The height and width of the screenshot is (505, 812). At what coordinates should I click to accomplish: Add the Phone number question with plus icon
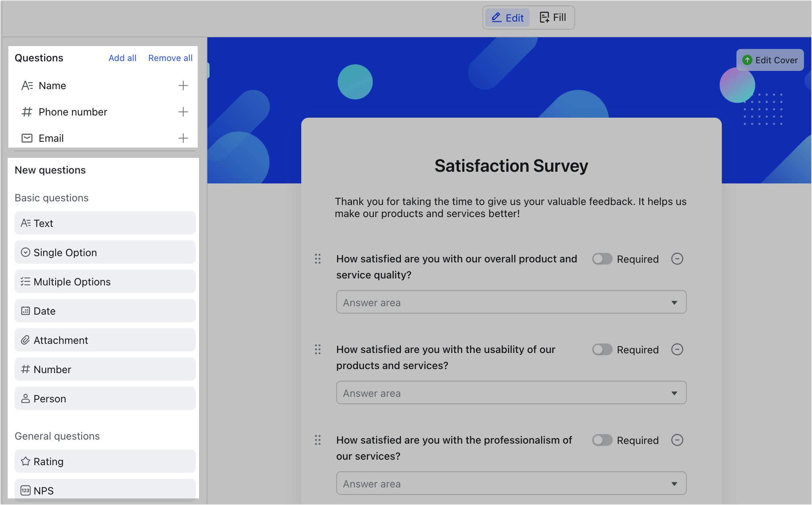[x=183, y=112]
